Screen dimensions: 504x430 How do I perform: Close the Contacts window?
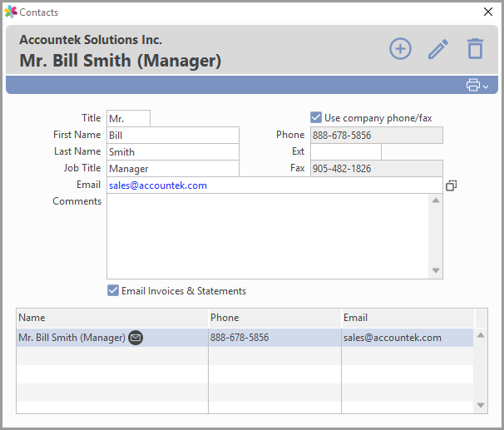[488, 12]
